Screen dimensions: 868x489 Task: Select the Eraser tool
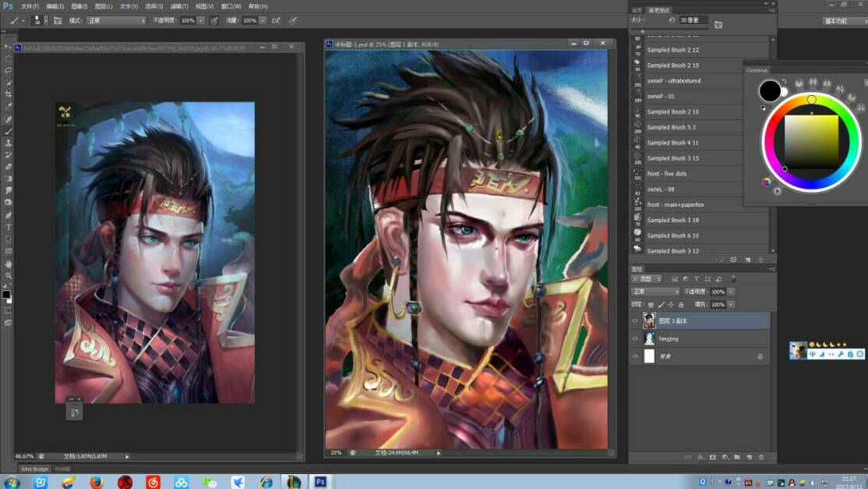click(x=9, y=167)
